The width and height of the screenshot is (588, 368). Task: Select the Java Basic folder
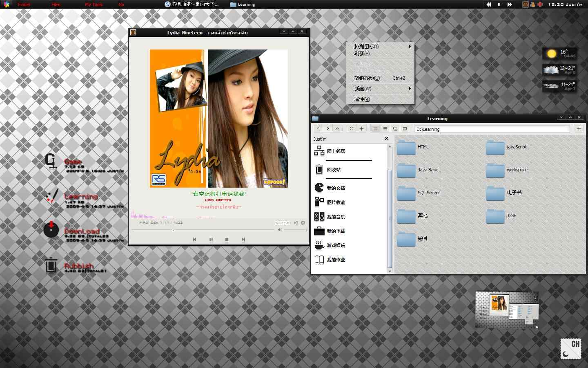tap(418, 170)
